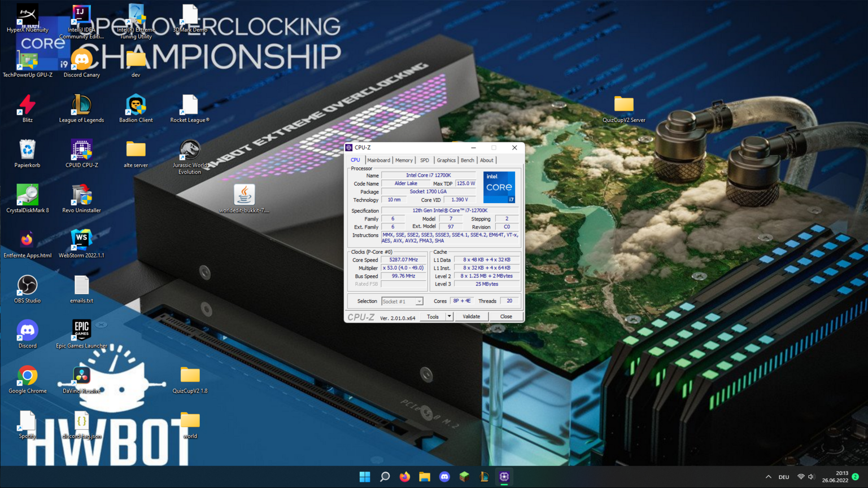Open File Explorer from the taskbar
Image resolution: width=868 pixels, height=488 pixels.
click(x=425, y=477)
